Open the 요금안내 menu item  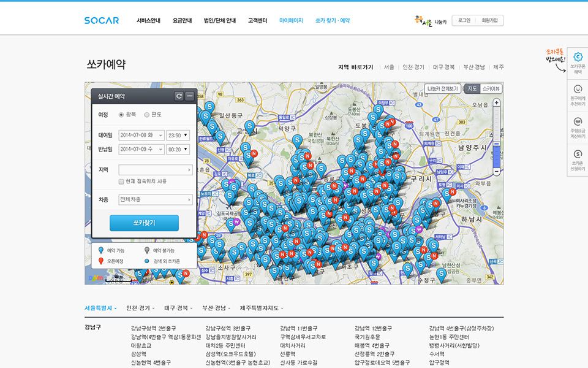click(182, 20)
